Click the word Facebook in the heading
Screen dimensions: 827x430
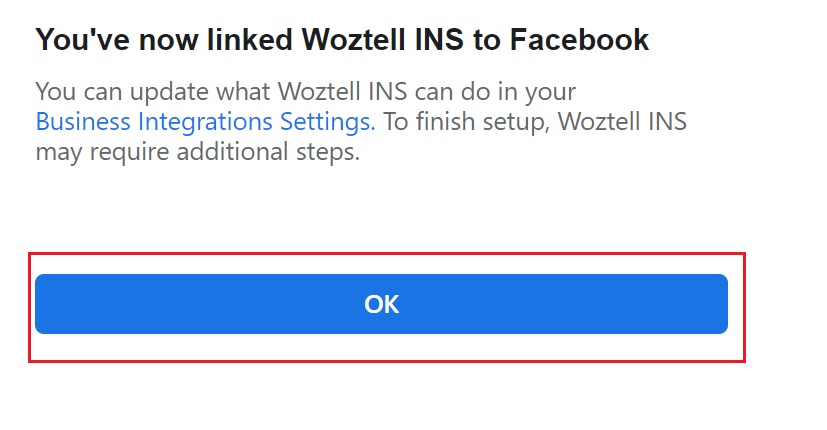579,40
